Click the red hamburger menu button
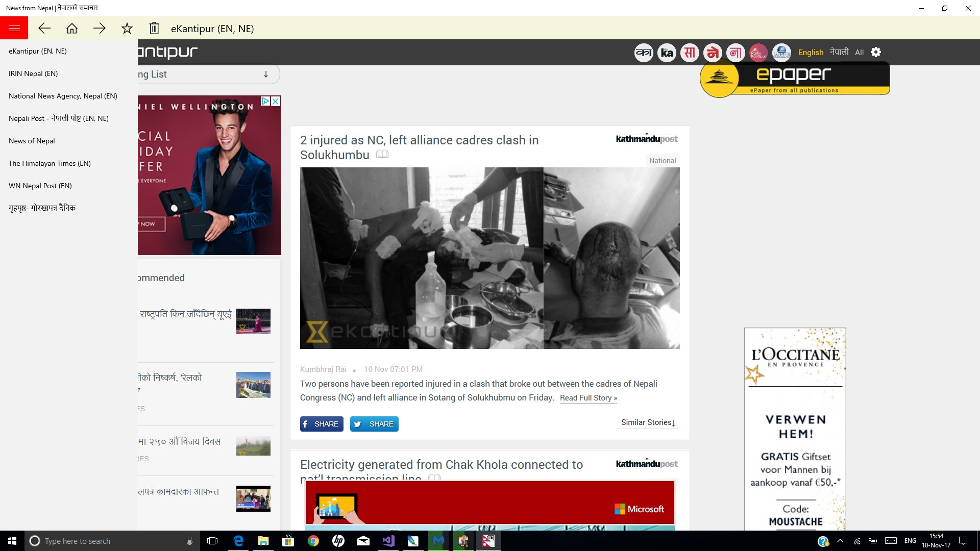 click(14, 29)
